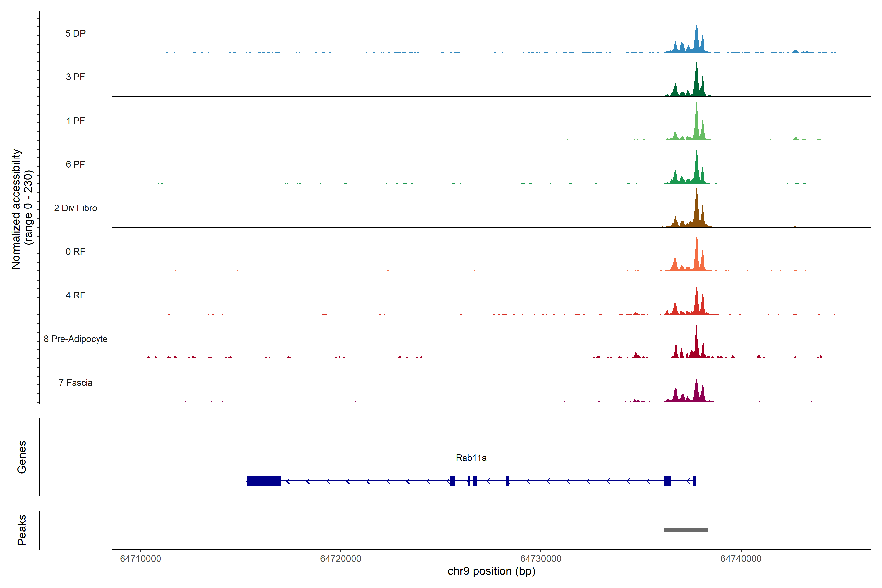Select the 6 PF track label
Image resolution: width=882 pixels, height=588 pixels.
click(x=75, y=164)
